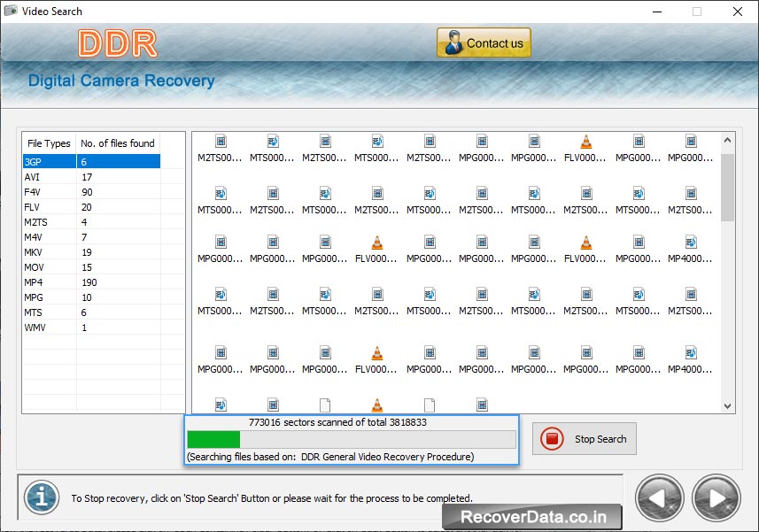Click the count 17 in the AVI row
This screenshot has height=532, width=759.
coord(87,177)
